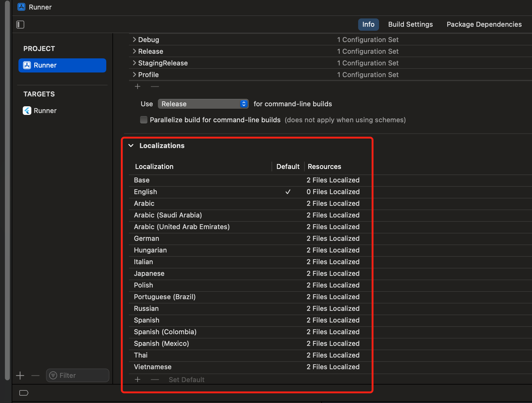Select the Flutter Runner target
This screenshot has width=532, height=403.
tap(45, 111)
